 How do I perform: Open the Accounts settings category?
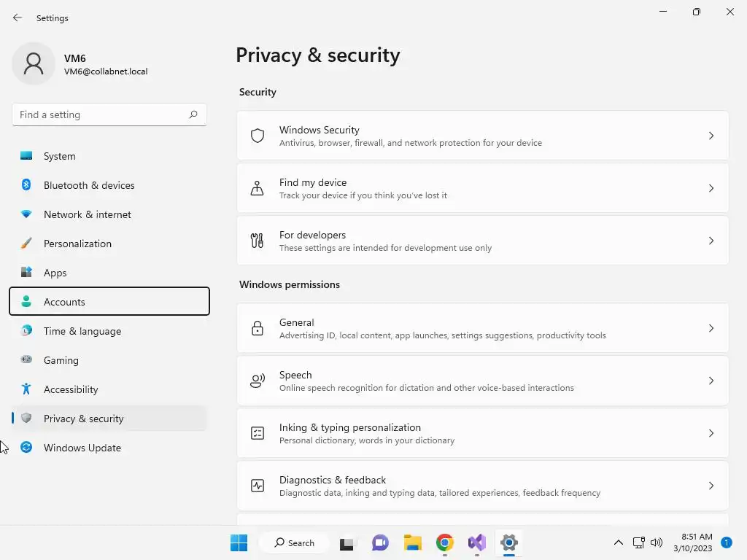109,302
